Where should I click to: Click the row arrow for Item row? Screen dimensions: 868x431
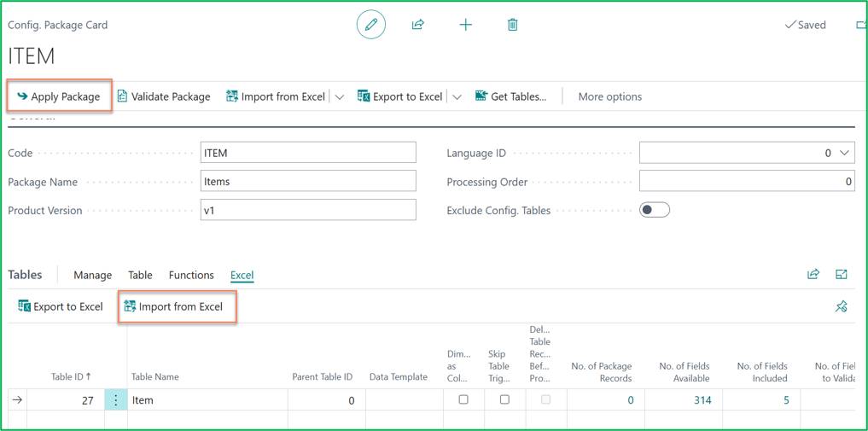point(17,400)
